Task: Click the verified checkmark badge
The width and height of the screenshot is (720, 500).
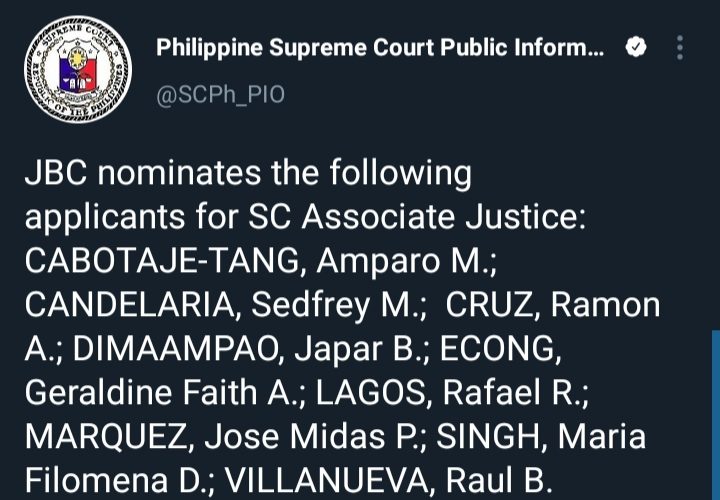Action: 634,47
